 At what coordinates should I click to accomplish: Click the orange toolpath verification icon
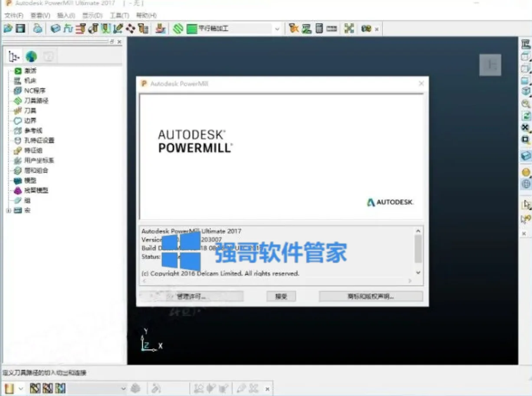[x=294, y=29]
